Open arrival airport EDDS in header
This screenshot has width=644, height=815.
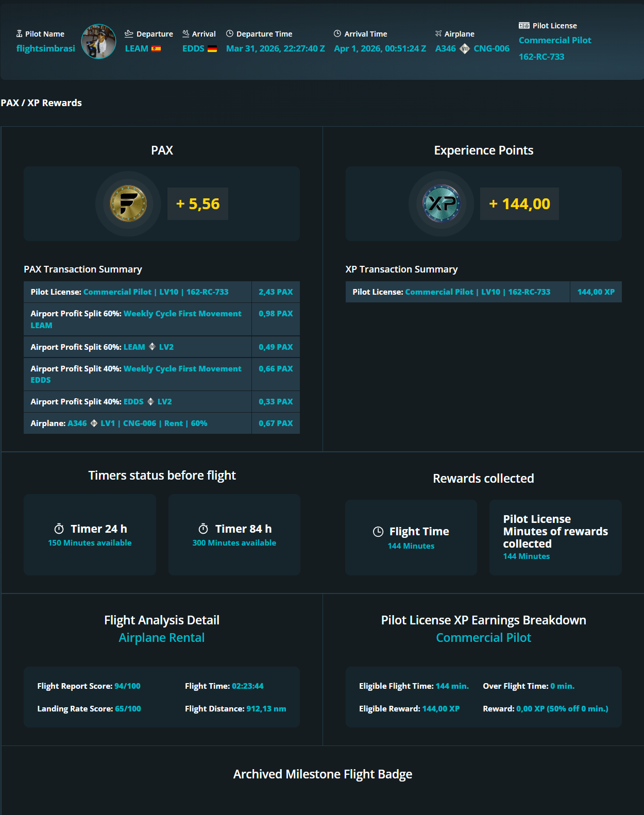[x=193, y=48]
